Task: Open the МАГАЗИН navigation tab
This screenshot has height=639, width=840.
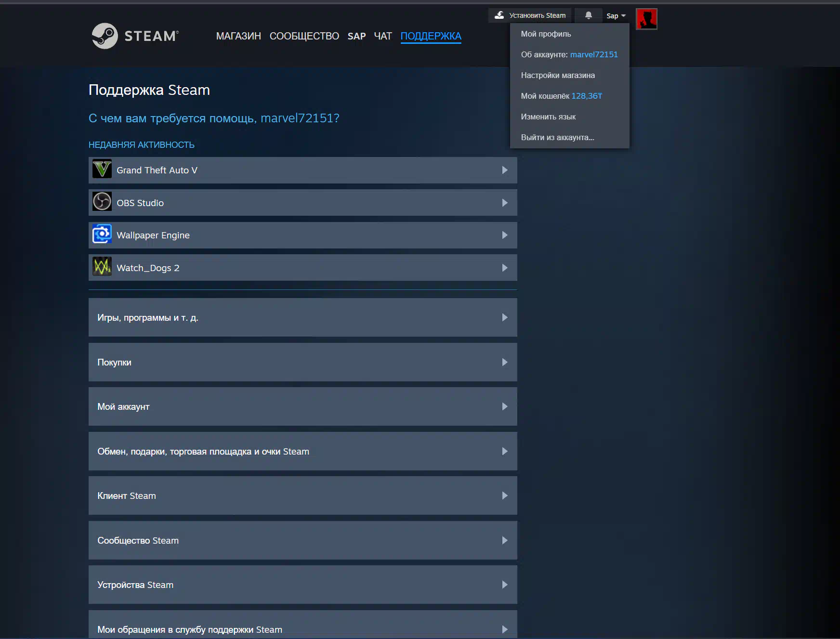Action: [238, 36]
